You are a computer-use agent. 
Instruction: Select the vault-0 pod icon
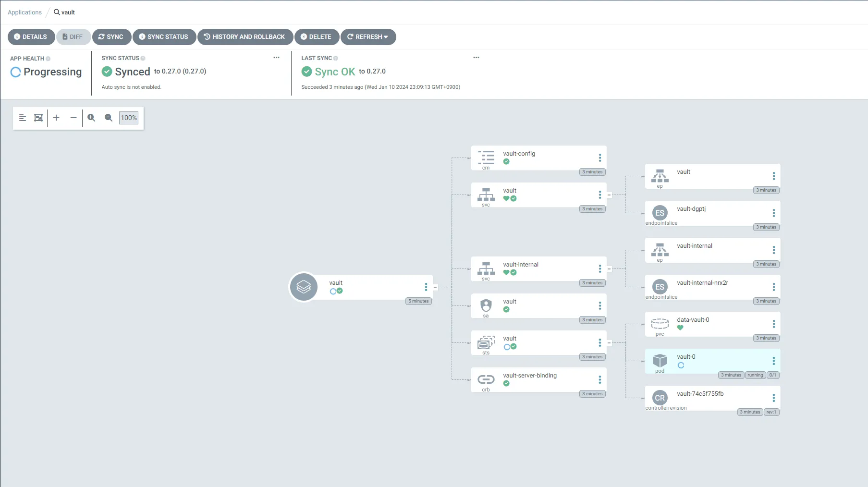click(x=660, y=360)
